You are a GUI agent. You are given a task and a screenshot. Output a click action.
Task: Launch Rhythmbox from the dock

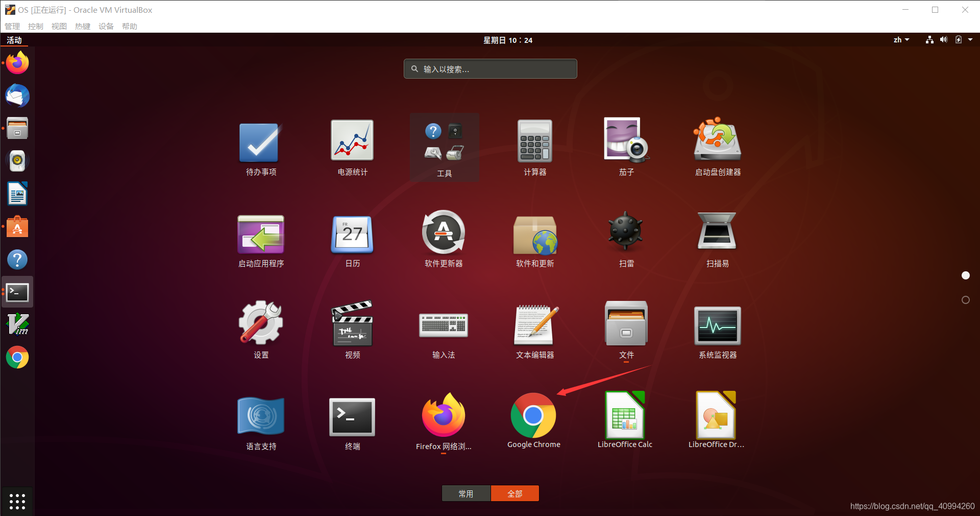(x=17, y=161)
